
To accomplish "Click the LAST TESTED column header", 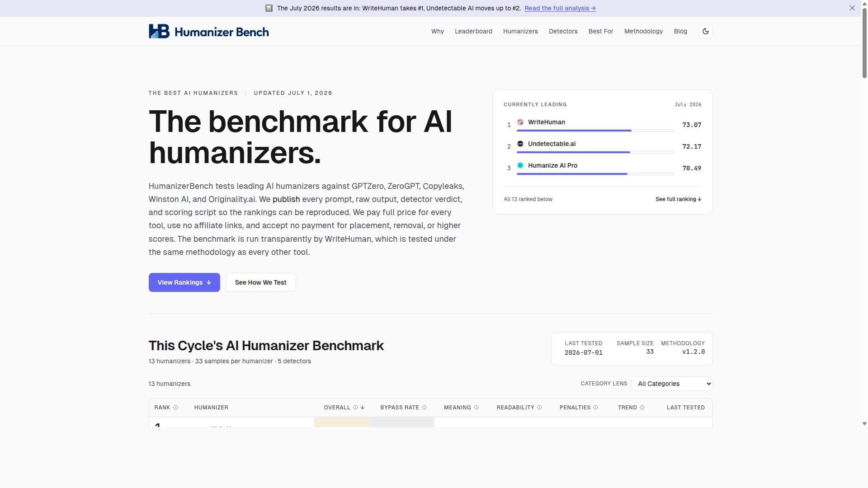I will (685, 408).
